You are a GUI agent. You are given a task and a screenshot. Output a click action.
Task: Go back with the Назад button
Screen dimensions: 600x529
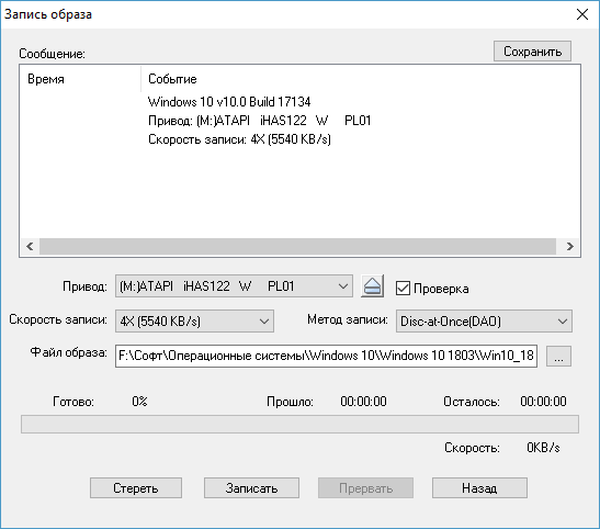[479, 489]
